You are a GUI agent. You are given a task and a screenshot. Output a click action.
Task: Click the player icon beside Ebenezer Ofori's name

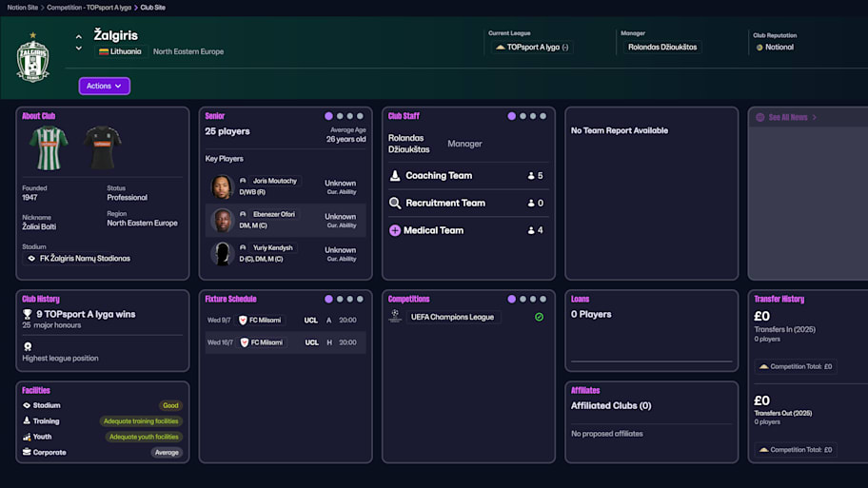[x=243, y=214]
